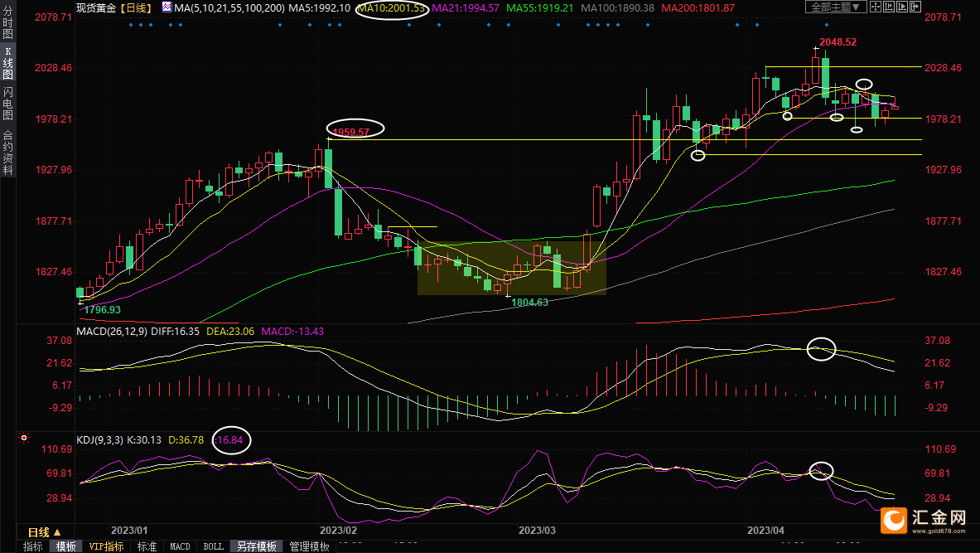The height and width of the screenshot is (553, 980).
Task: Click the crosshair cursor icon in top toolbar
Action: (x=876, y=7)
